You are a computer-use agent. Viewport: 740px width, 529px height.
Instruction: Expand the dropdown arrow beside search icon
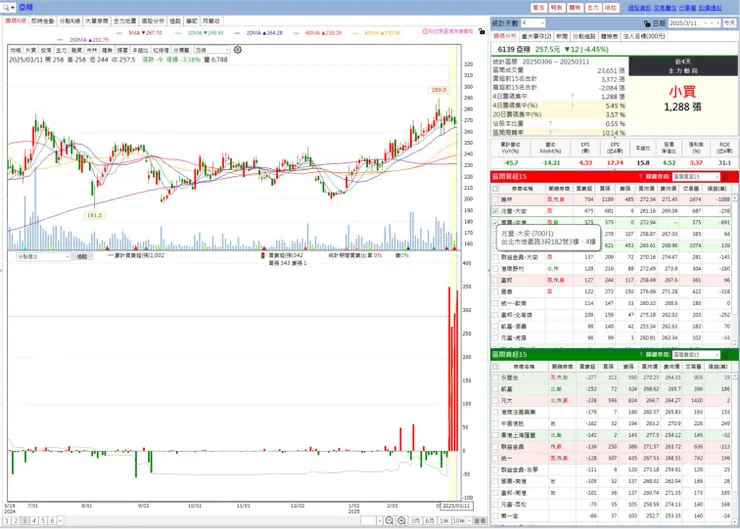[13, 8]
